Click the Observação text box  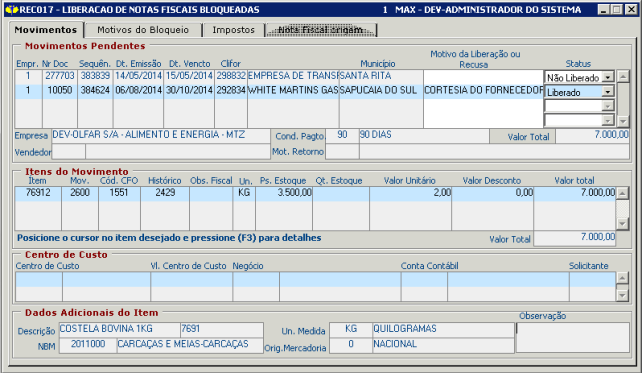pyautogui.click(x=573, y=338)
